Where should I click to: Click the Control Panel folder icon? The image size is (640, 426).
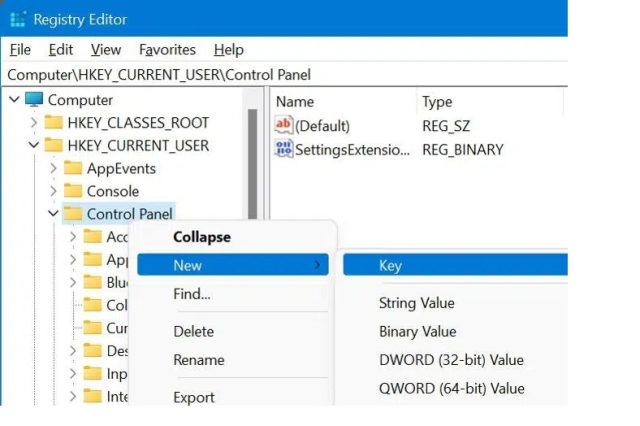tap(73, 213)
